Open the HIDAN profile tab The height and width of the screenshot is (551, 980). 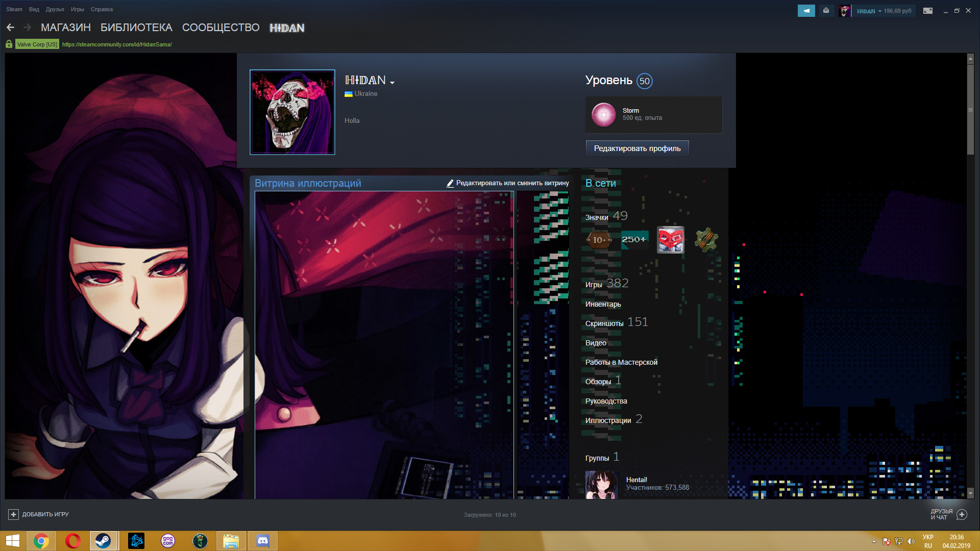[287, 28]
